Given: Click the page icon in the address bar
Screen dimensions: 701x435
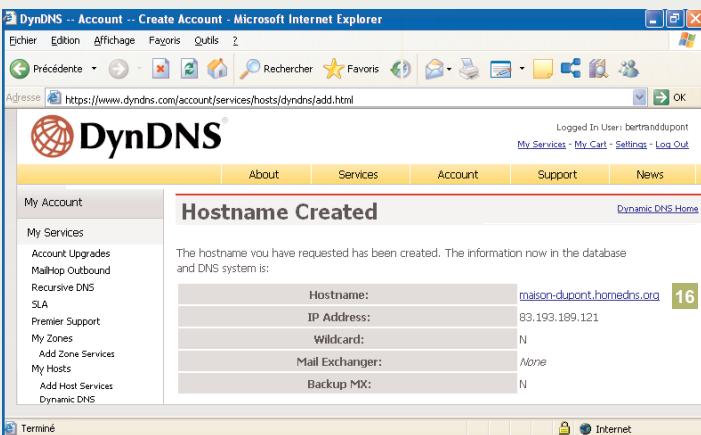Looking at the screenshot, I should coord(54,98).
